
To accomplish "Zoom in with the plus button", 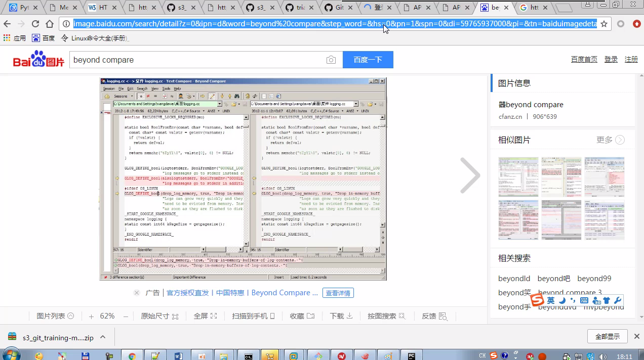I will click(x=91, y=316).
